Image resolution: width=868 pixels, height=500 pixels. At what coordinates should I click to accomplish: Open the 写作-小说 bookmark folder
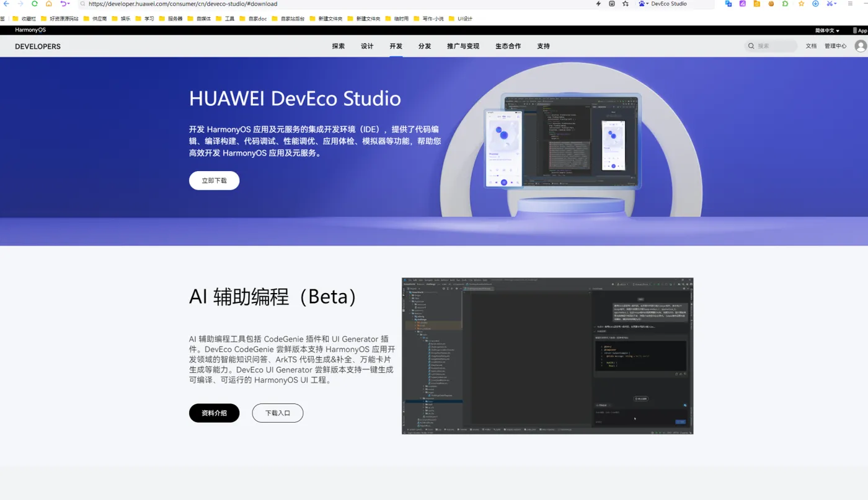coord(428,19)
